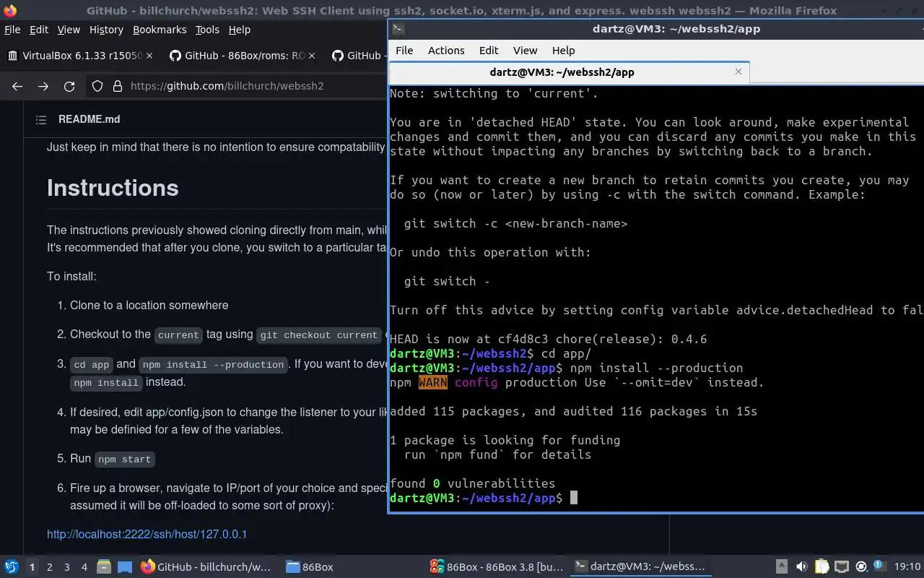Open terminal Edit menu

(x=489, y=51)
